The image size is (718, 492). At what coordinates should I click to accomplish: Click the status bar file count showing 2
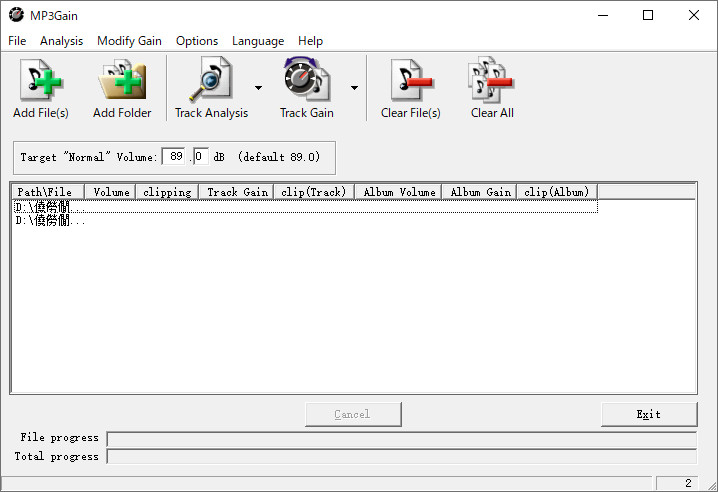(679, 483)
